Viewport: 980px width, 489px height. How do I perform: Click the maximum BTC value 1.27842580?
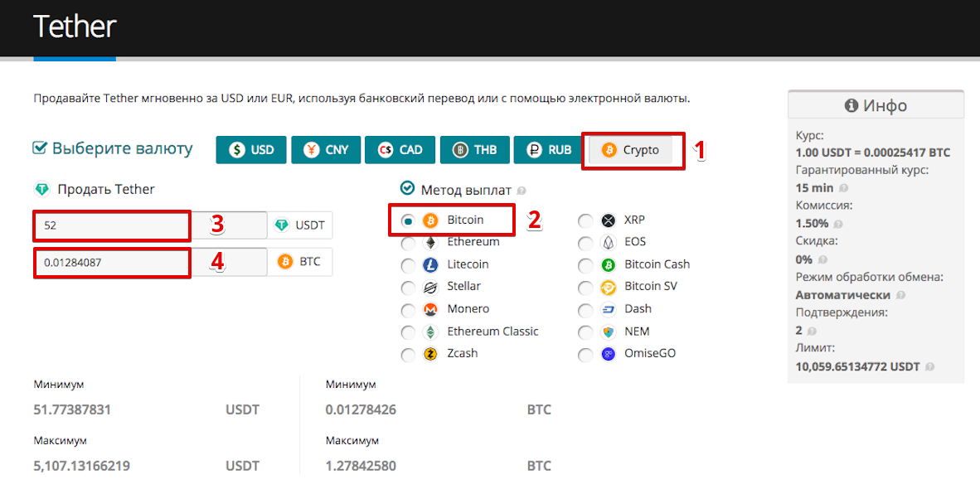click(361, 466)
